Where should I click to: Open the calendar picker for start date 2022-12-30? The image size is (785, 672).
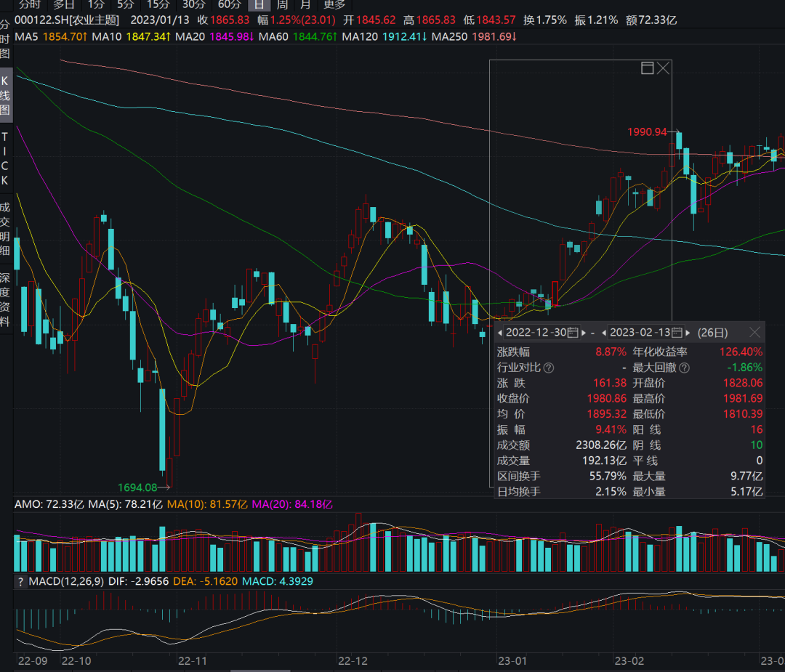click(x=573, y=333)
